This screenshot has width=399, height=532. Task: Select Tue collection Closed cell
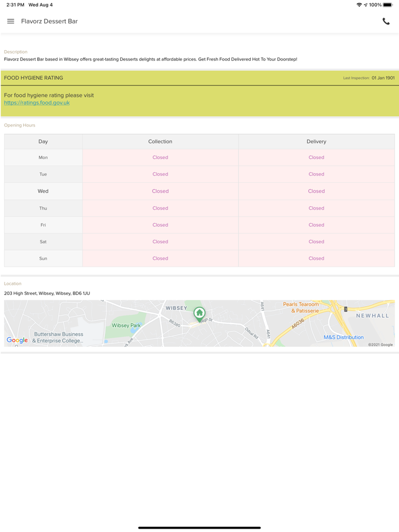pyautogui.click(x=160, y=174)
